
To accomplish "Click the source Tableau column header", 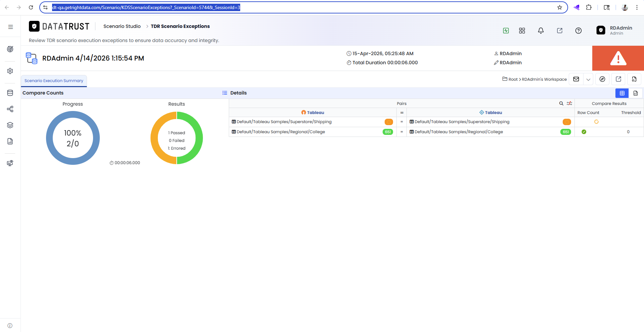I will pos(313,112).
